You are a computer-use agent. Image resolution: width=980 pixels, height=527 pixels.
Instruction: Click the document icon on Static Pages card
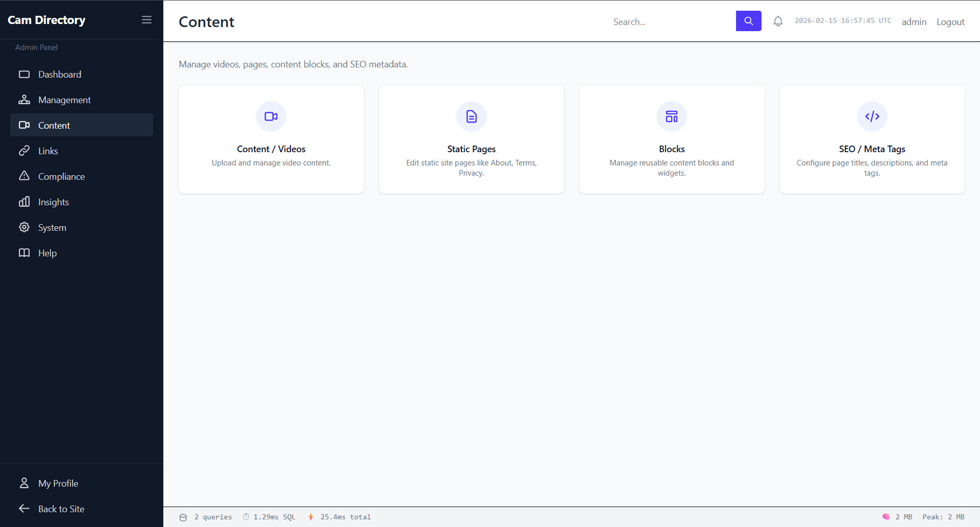point(471,116)
